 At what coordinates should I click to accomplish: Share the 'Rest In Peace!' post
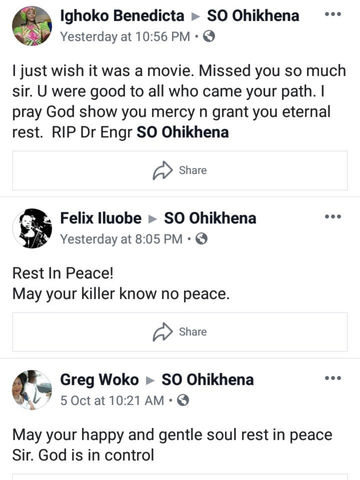click(180, 332)
